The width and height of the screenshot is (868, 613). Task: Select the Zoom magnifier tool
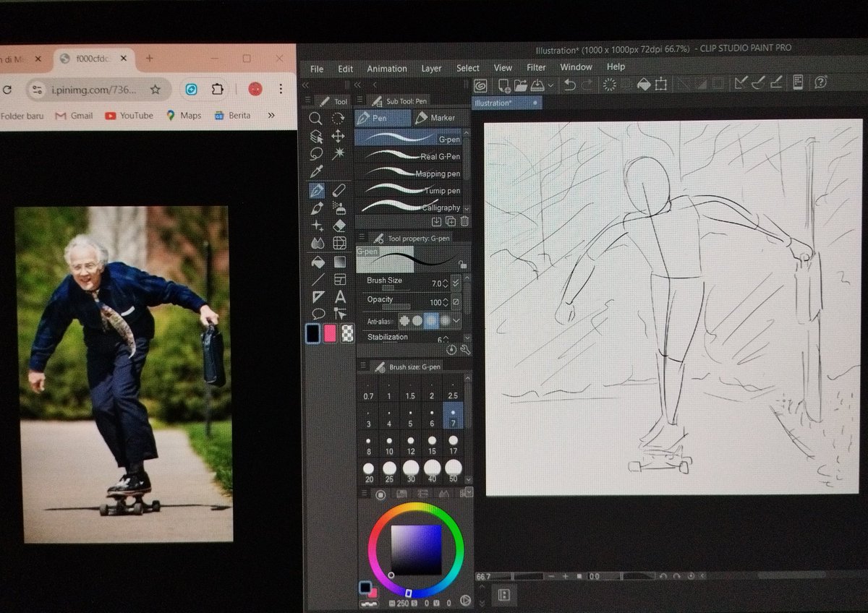[315, 119]
